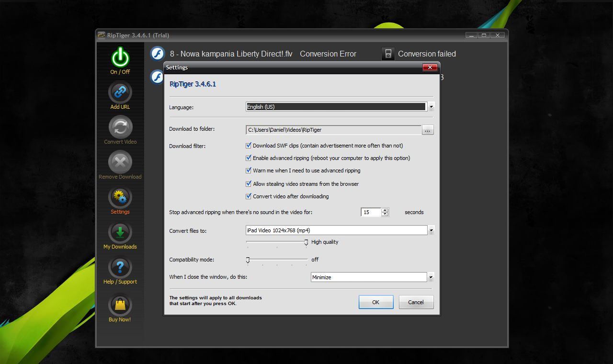Viewport: 613px width, 364px height.
Task: Click the Buy Now! shopping bag icon
Action: click(x=120, y=305)
